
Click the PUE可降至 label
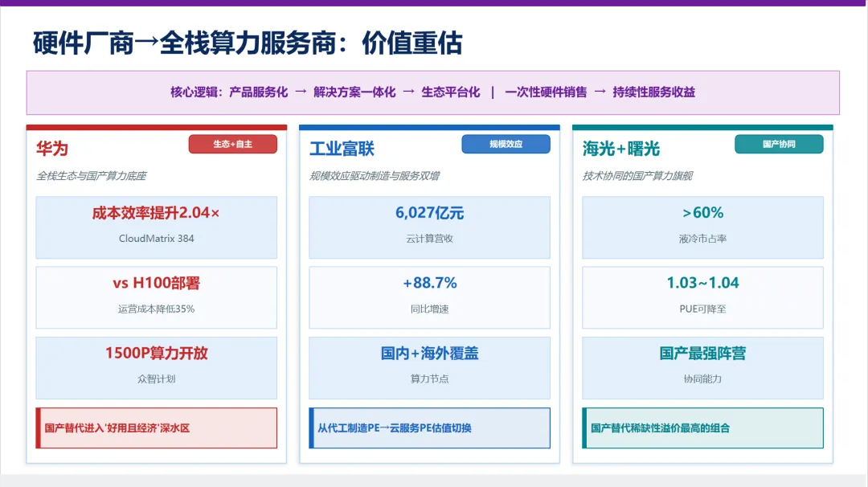click(702, 309)
